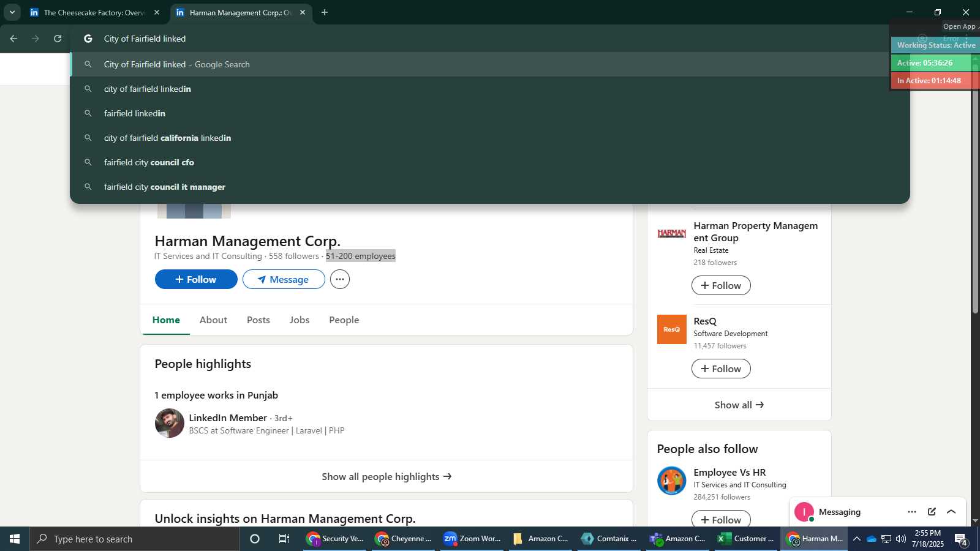Screen dimensions: 980x551
Task: Click the Employee Vs HR logo
Action: click(672, 481)
